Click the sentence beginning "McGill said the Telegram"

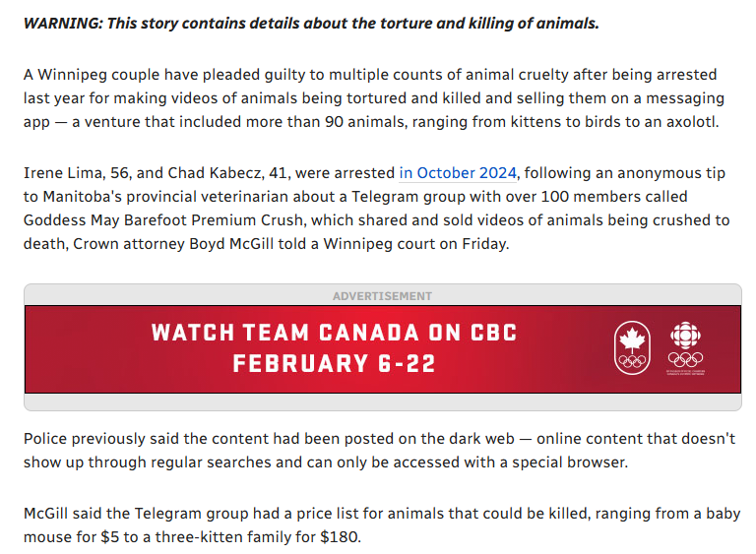click(x=382, y=525)
